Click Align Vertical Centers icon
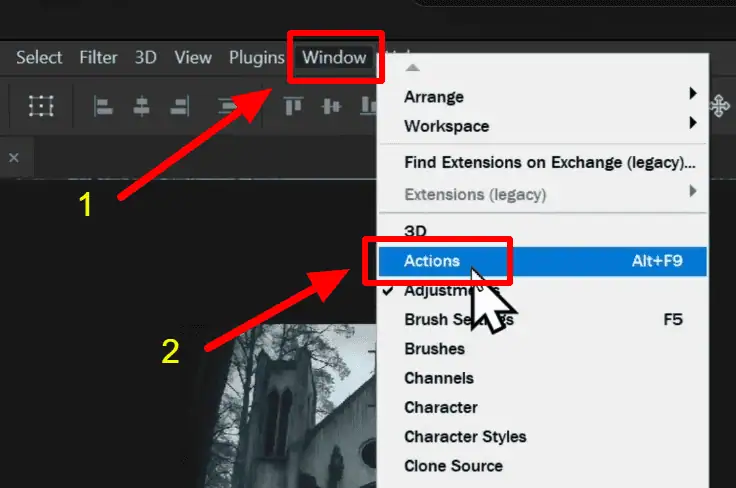The image size is (736, 488). [331, 105]
